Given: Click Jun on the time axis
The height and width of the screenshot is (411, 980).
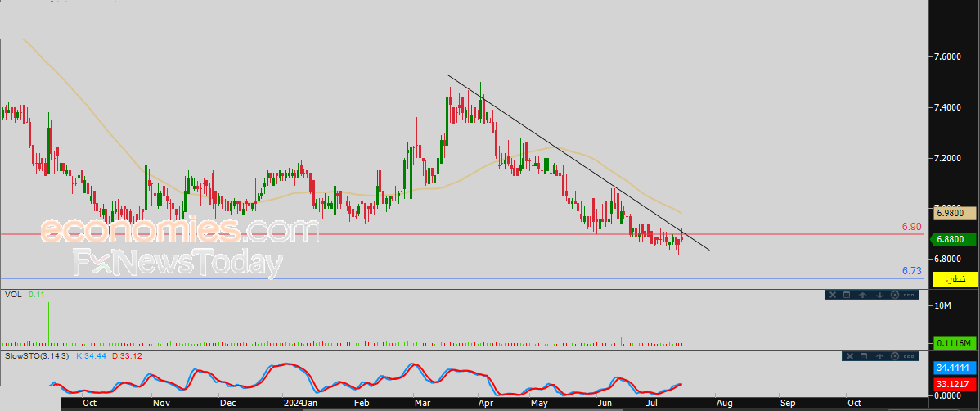Looking at the screenshot, I should (x=604, y=404).
